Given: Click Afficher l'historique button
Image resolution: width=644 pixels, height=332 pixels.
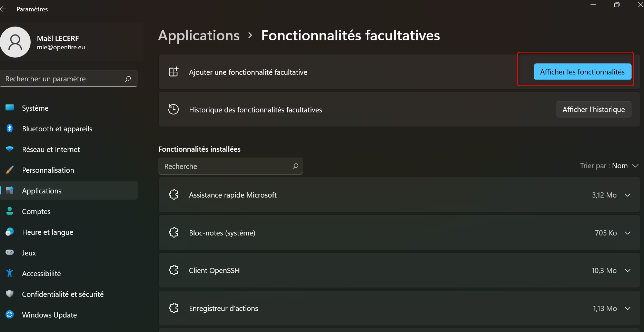Looking at the screenshot, I should pos(594,109).
